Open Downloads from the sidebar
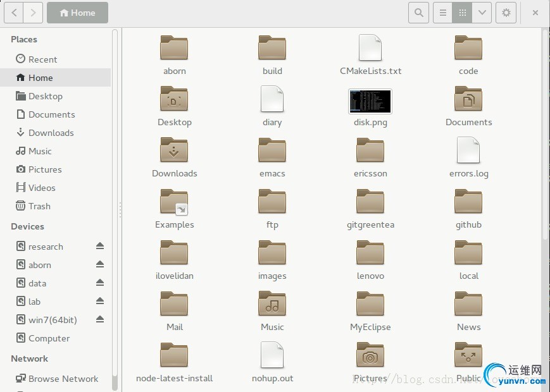 (56, 133)
